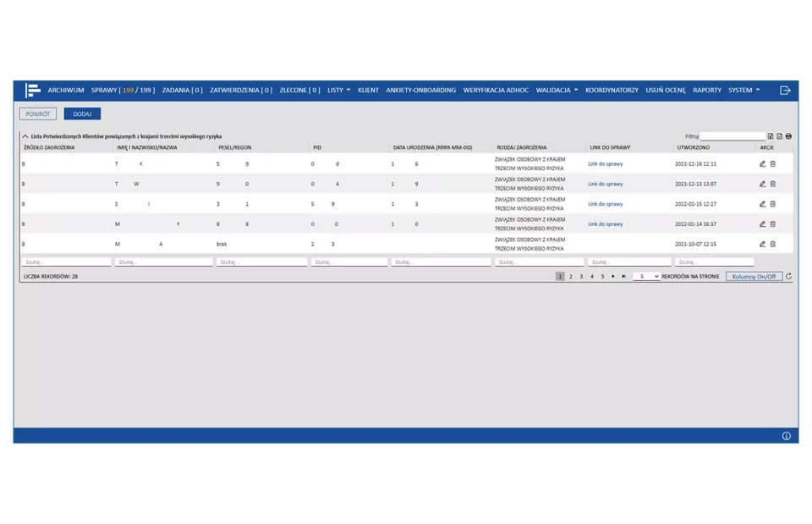This screenshot has width=812, height=524.
Task: Open the records per page dropdown
Action: click(x=646, y=276)
